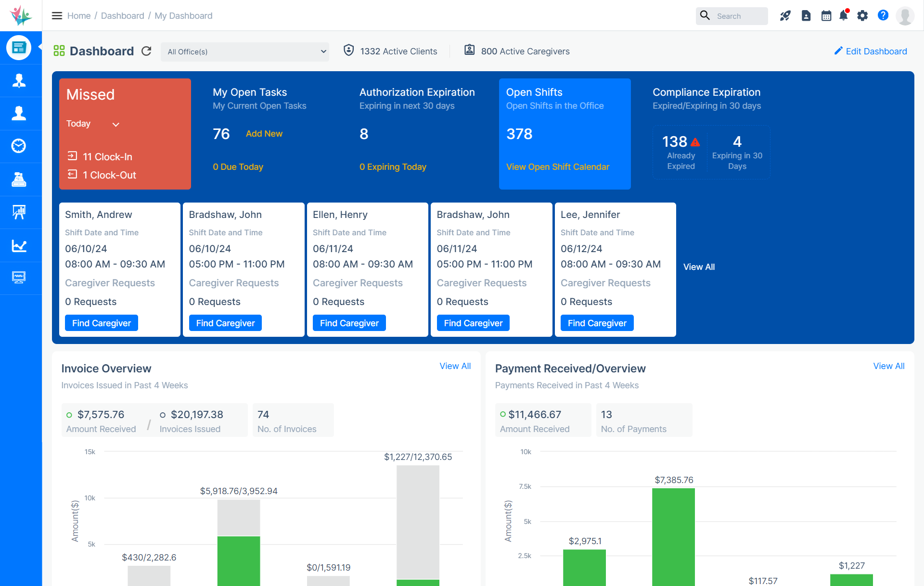Open View Open Shift Calendar
The image size is (924, 586).
(x=558, y=167)
